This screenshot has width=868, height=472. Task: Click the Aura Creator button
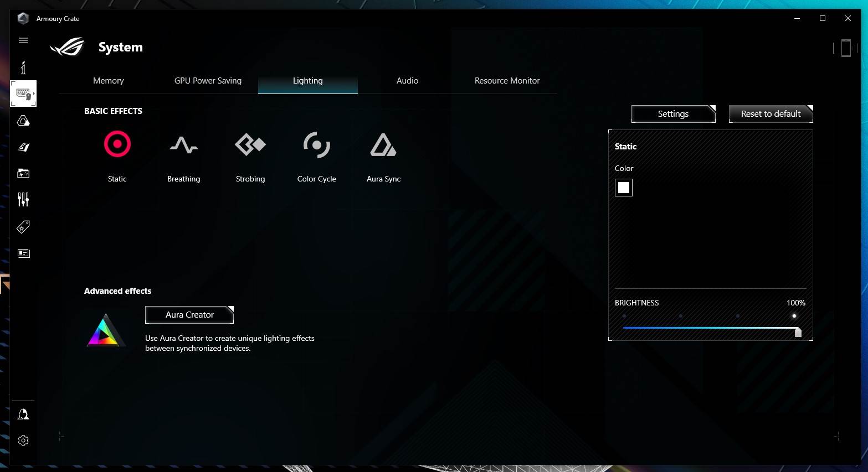click(x=189, y=315)
